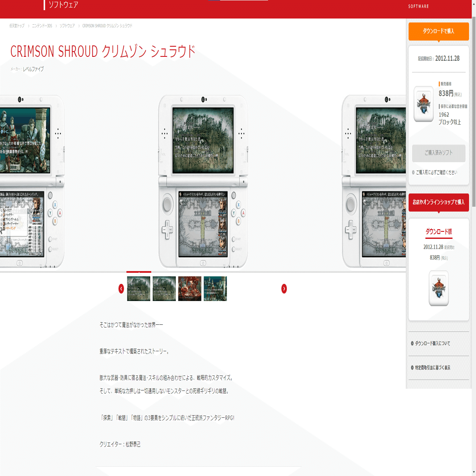Click the SOFTWARE header label
The width and height of the screenshot is (476, 476).
(x=418, y=6)
